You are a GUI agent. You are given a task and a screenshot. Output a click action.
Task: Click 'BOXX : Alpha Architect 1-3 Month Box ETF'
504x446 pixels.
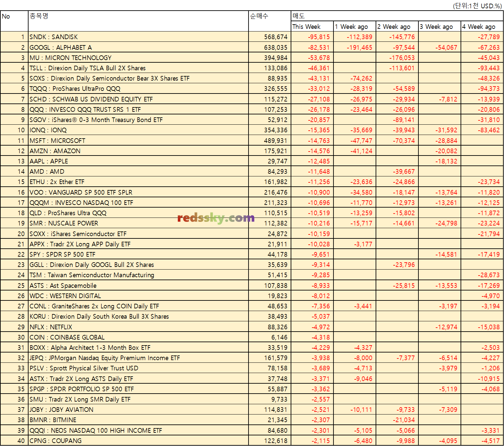click(x=138, y=348)
